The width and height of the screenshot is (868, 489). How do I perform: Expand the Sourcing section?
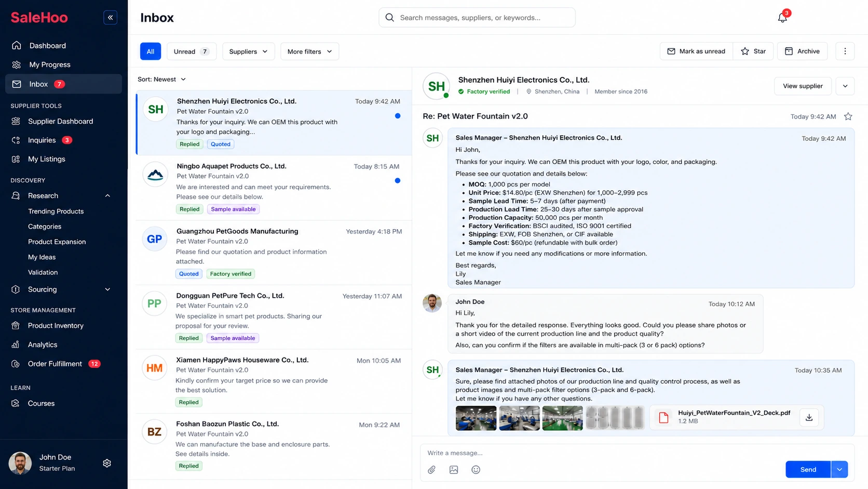coord(107,289)
